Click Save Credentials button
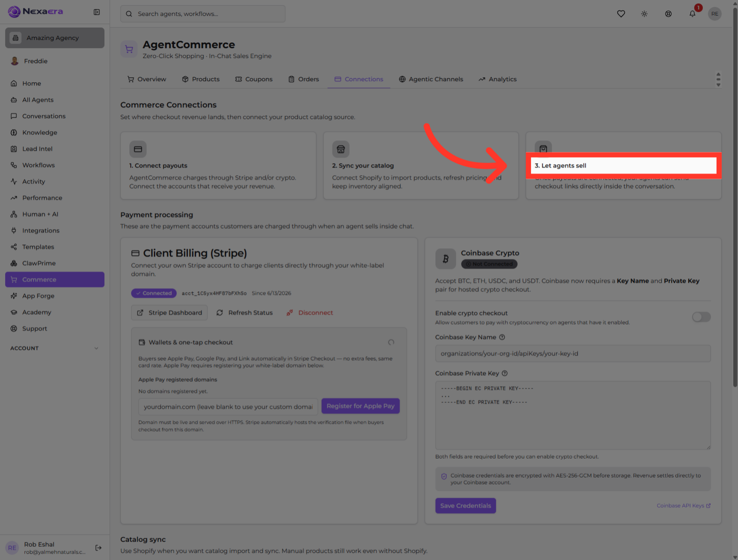Image resolution: width=738 pixels, height=560 pixels. click(x=466, y=505)
